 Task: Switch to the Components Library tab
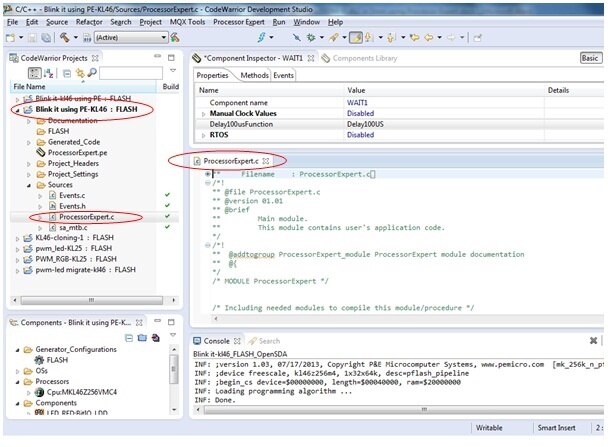pos(363,59)
